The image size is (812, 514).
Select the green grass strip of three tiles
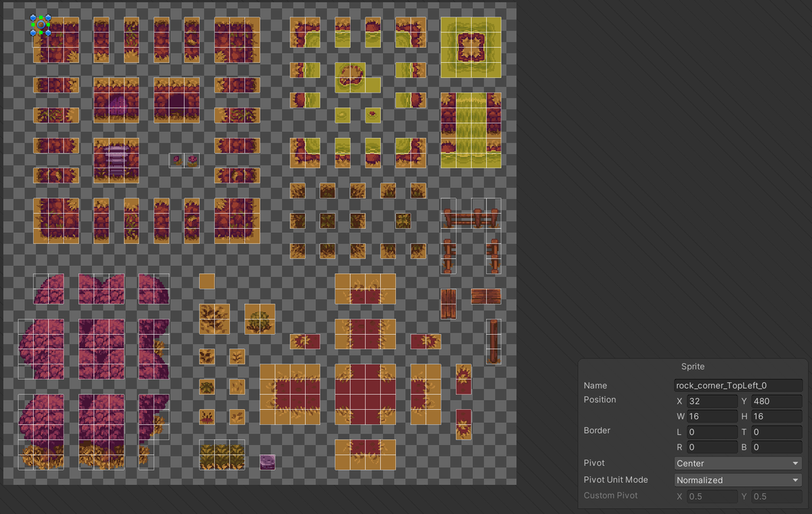[222, 454]
